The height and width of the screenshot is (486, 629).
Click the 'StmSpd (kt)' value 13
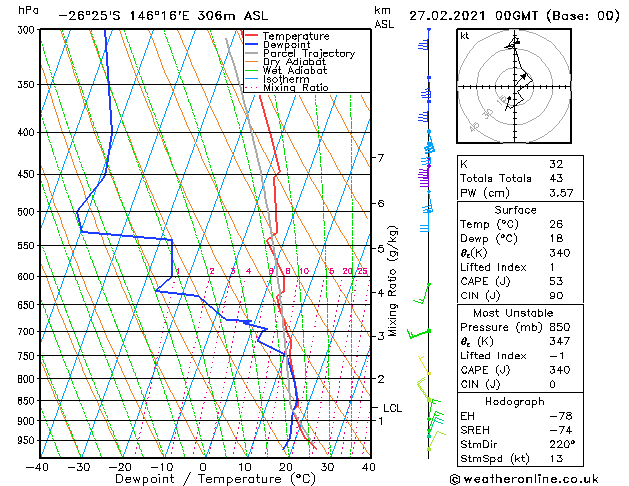click(556, 458)
